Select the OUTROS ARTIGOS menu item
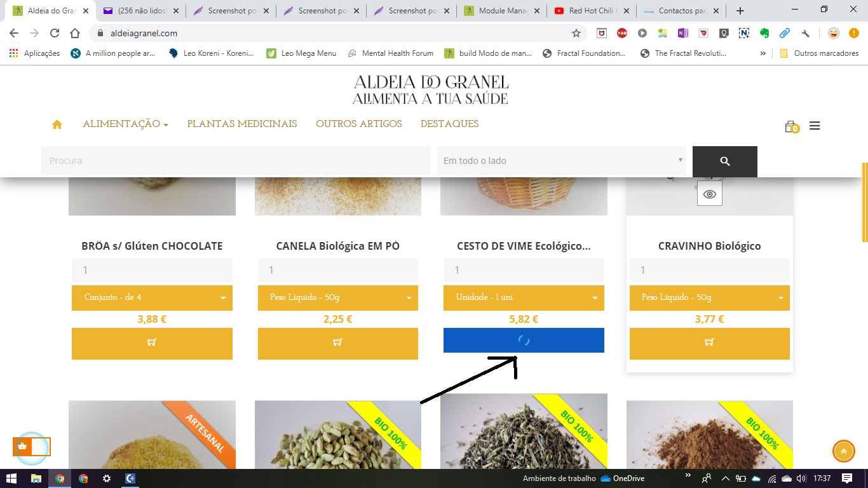 (359, 124)
